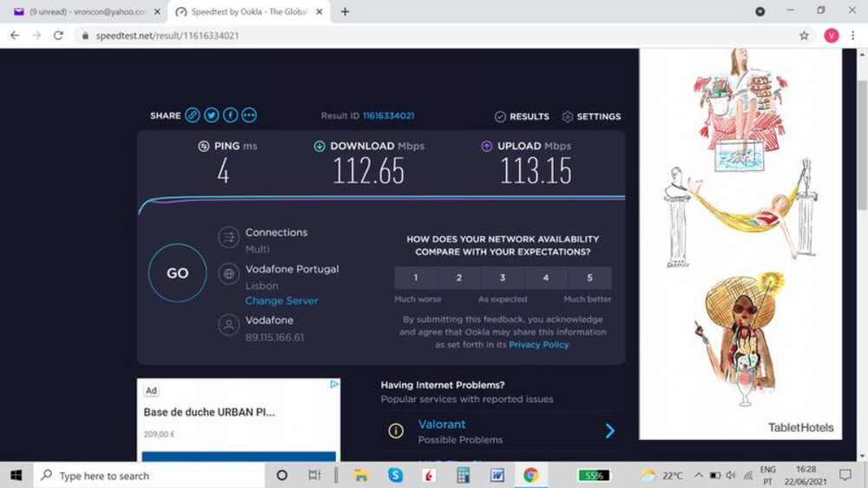This screenshot has height=488, width=868.
Task: Open Cortana circle on taskbar
Action: (282, 475)
